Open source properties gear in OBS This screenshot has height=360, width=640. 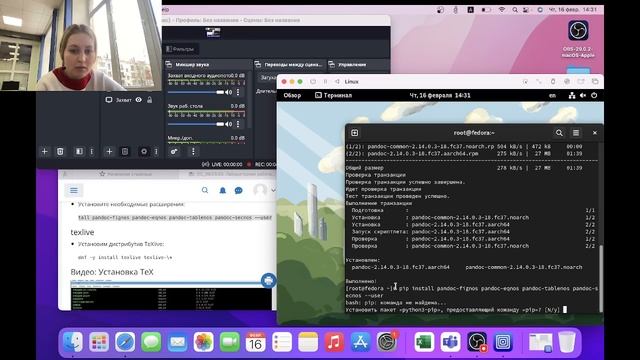pyautogui.click(x=144, y=151)
